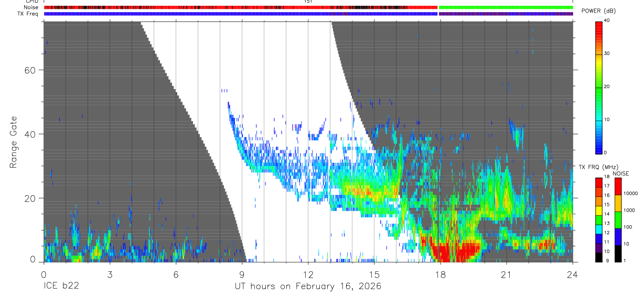644x297 pixels.
Task: Click the 18 tick label on time axis
Action: (x=441, y=274)
